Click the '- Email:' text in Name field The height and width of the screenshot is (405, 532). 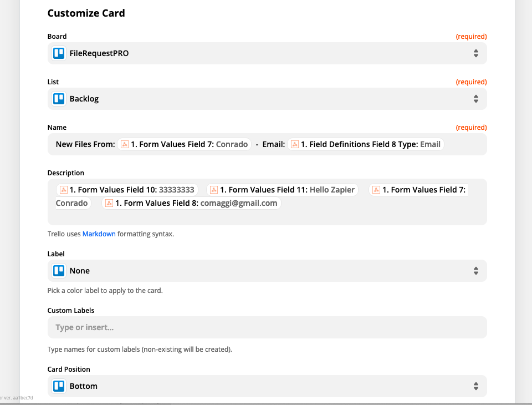(270, 144)
